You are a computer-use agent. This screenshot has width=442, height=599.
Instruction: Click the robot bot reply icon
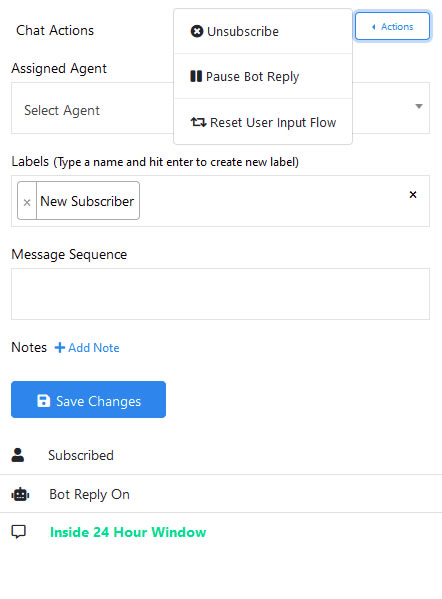(20, 494)
